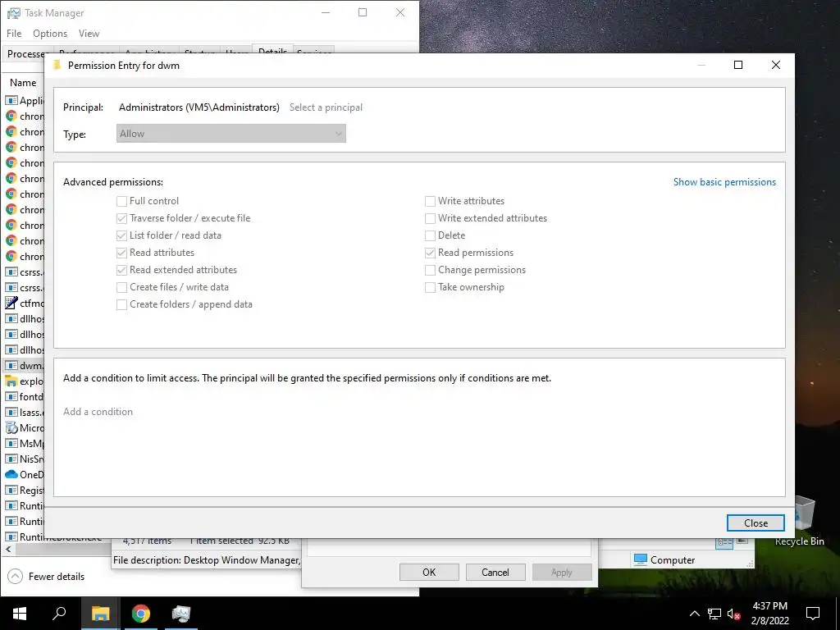Open the clock showing 4:37 PM

(769, 614)
